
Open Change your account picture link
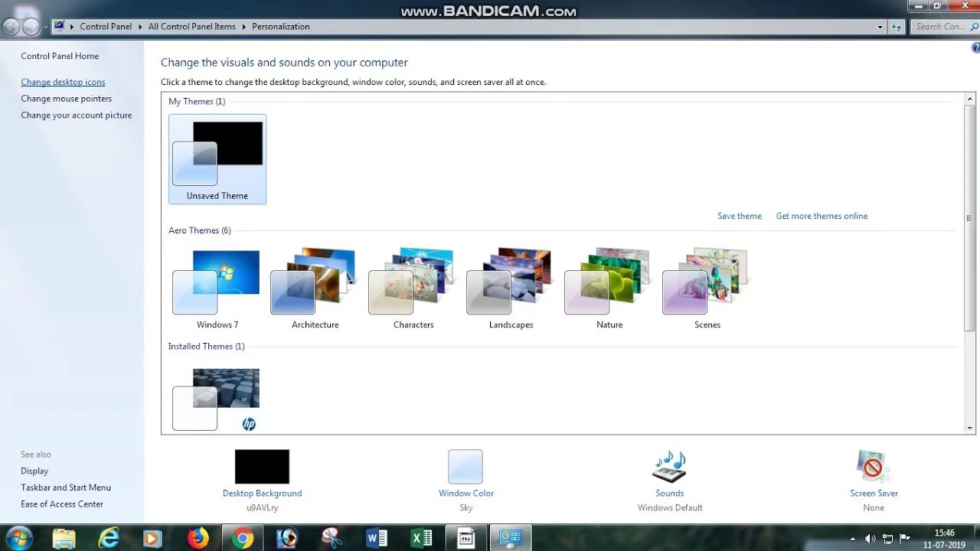point(77,116)
